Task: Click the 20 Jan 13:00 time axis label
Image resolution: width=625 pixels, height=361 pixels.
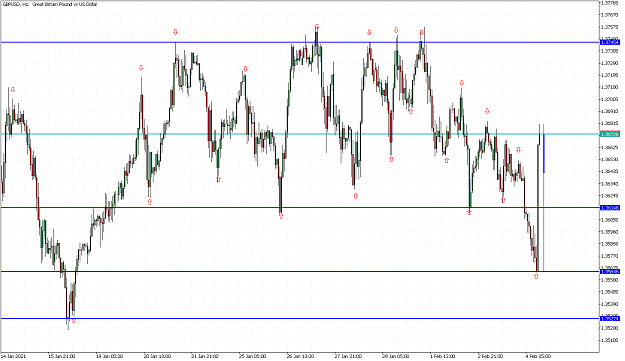Action: [x=157, y=356]
